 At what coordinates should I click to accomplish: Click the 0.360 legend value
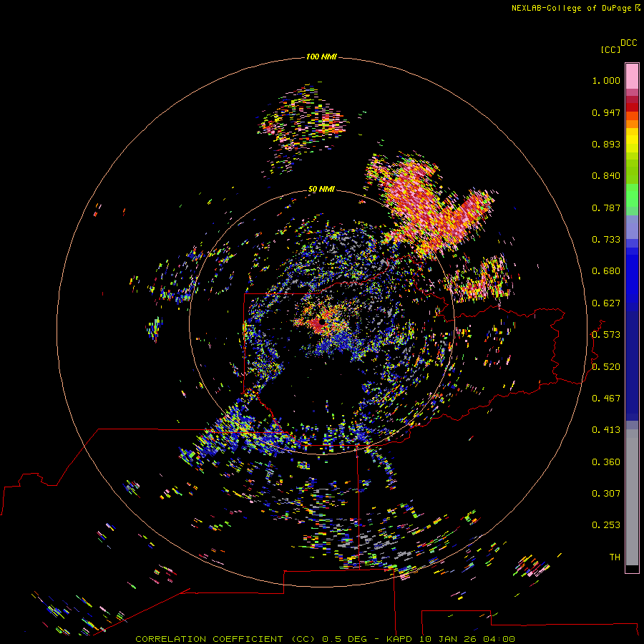pos(606,462)
